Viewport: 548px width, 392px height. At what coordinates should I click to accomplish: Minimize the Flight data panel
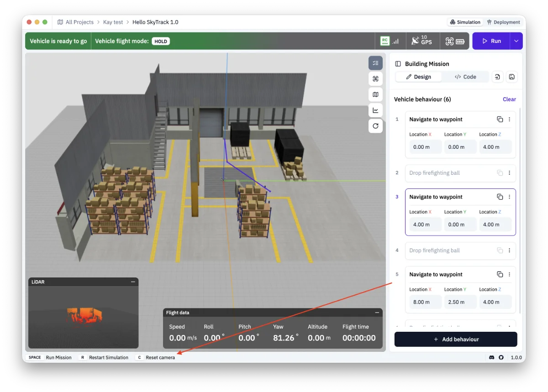pos(377,313)
